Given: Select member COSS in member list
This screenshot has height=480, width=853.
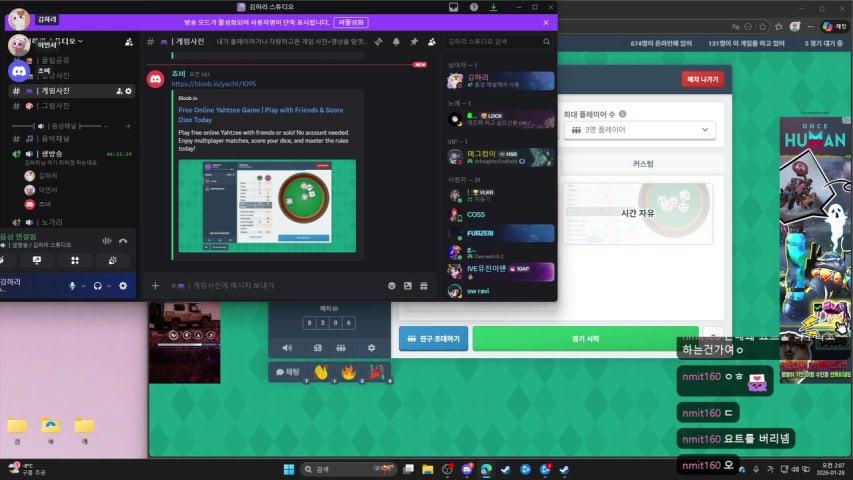Looking at the screenshot, I should pos(500,214).
